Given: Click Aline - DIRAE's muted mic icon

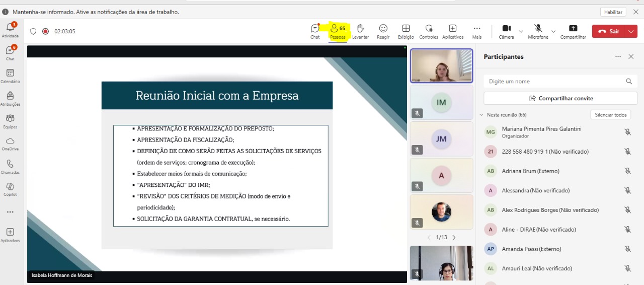Looking at the screenshot, I should (628, 230).
